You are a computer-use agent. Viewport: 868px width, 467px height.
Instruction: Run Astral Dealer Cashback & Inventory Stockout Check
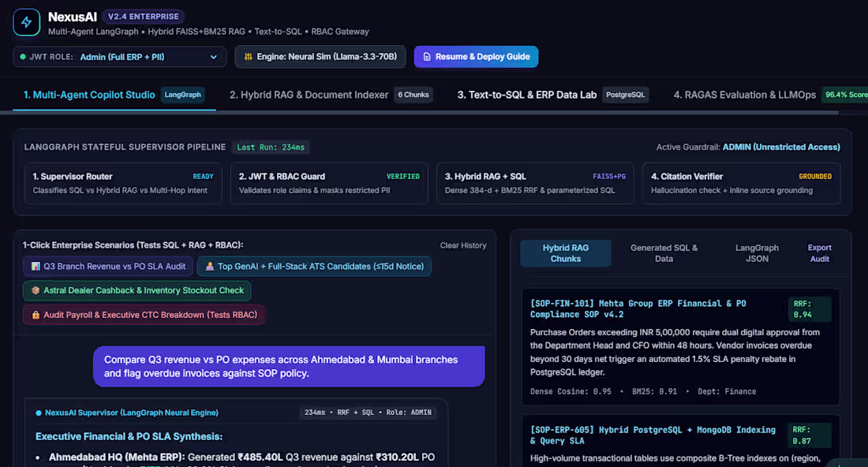pos(137,290)
